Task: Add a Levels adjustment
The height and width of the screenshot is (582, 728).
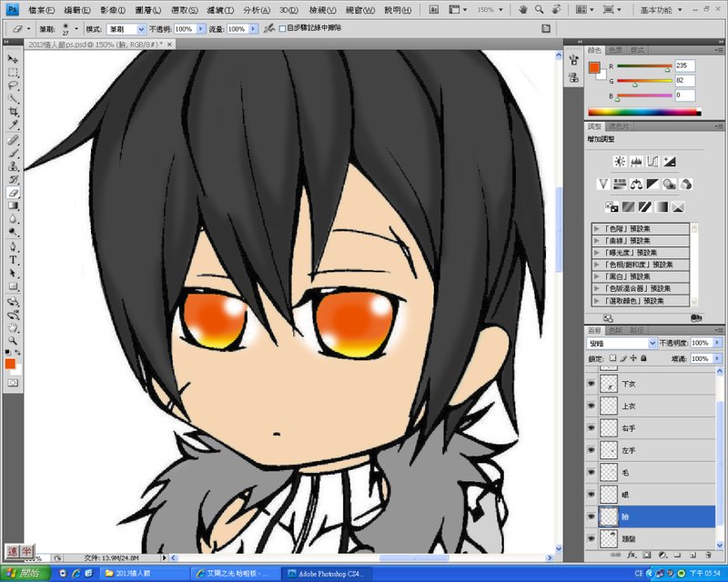Action: pyautogui.click(x=636, y=162)
